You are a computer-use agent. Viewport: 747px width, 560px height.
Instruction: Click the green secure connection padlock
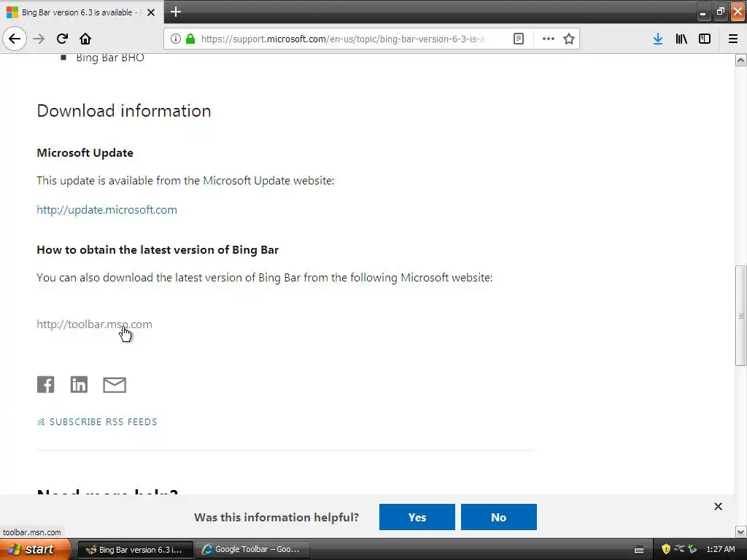tap(190, 39)
